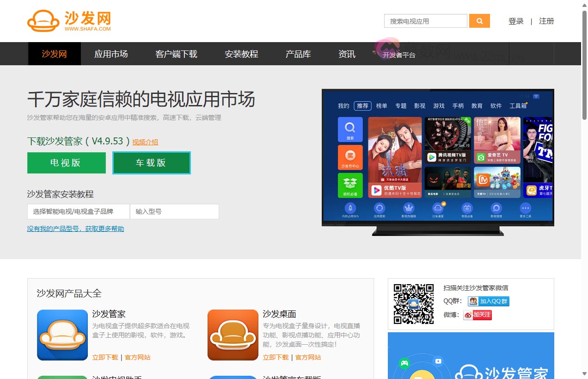Click the 电视必备 TV icon in bottom bar

click(x=467, y=208)
